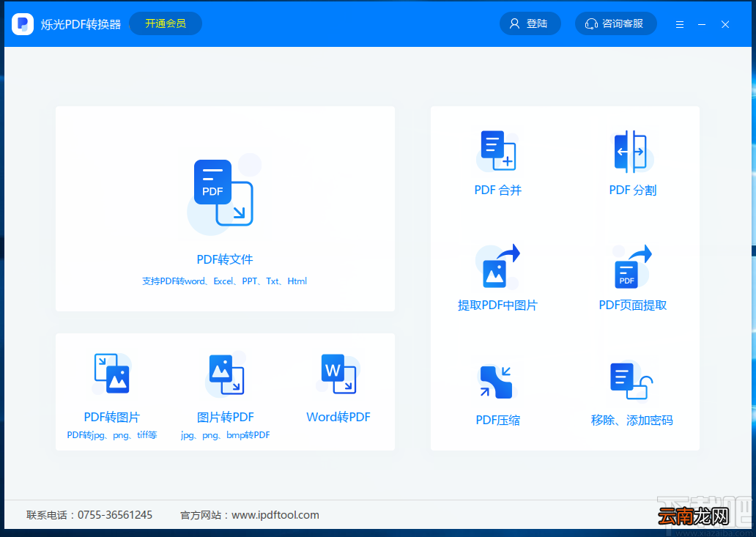Click the PDF 合并 text label
Viewport: 756px width, 537px height.
(x=498, y=190)
